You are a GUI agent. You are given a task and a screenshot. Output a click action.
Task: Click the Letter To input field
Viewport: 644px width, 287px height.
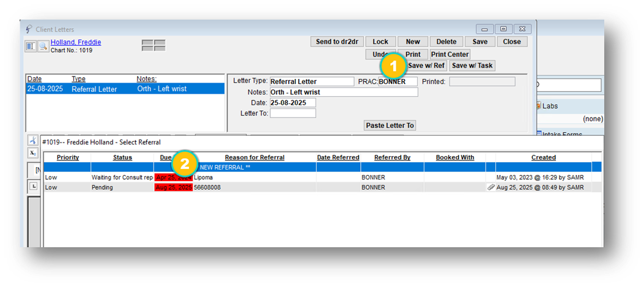(292, 113)
